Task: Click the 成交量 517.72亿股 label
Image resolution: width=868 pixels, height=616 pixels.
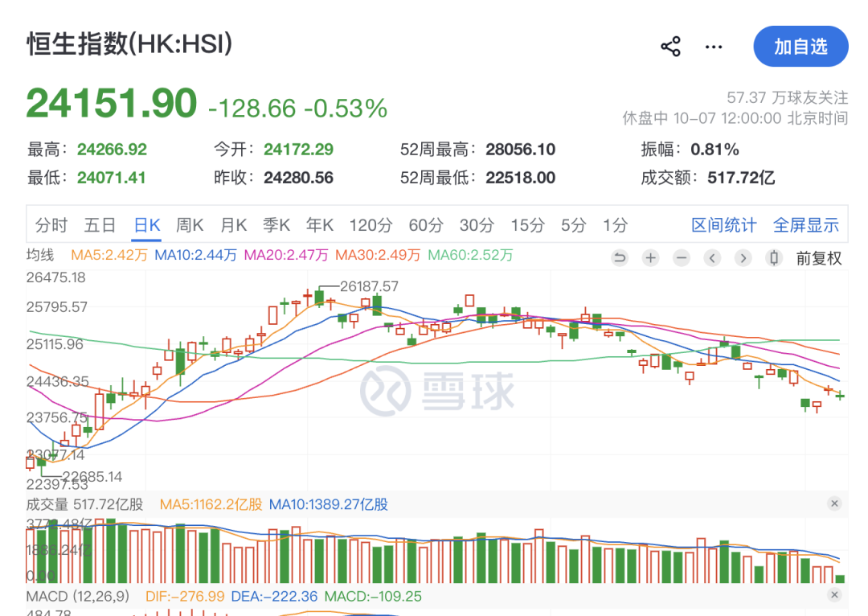Action: (84, 505)
